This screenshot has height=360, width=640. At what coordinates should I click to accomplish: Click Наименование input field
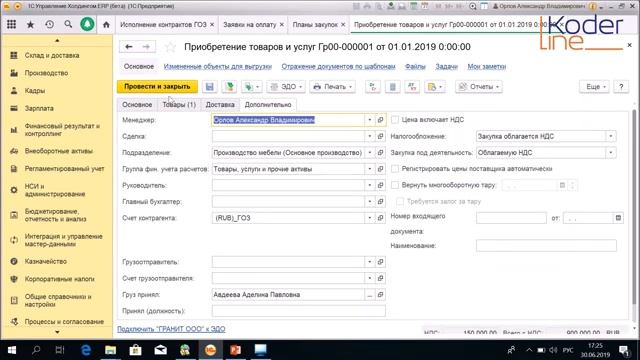546,246
